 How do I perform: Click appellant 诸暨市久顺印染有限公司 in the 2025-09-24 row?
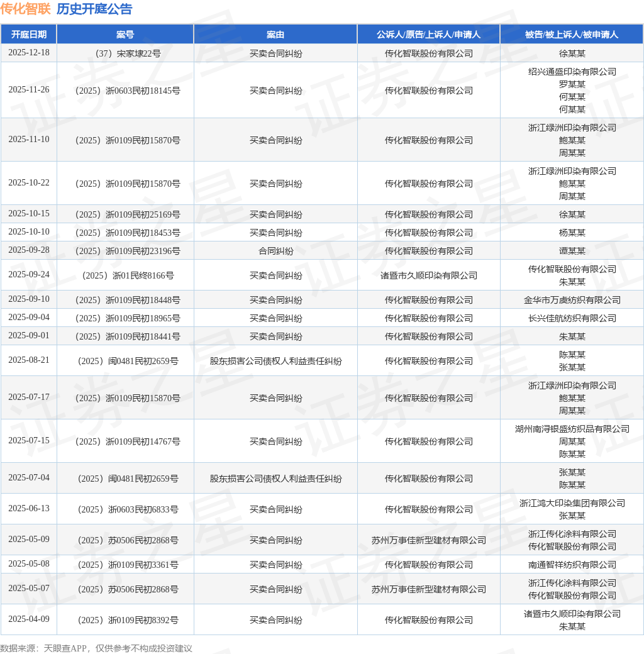coord(428,275)
